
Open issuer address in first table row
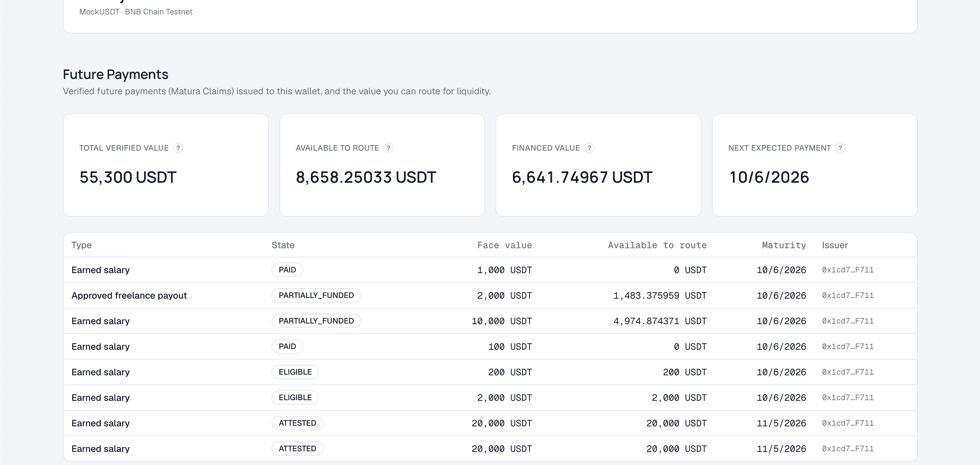tap(848, 270)
